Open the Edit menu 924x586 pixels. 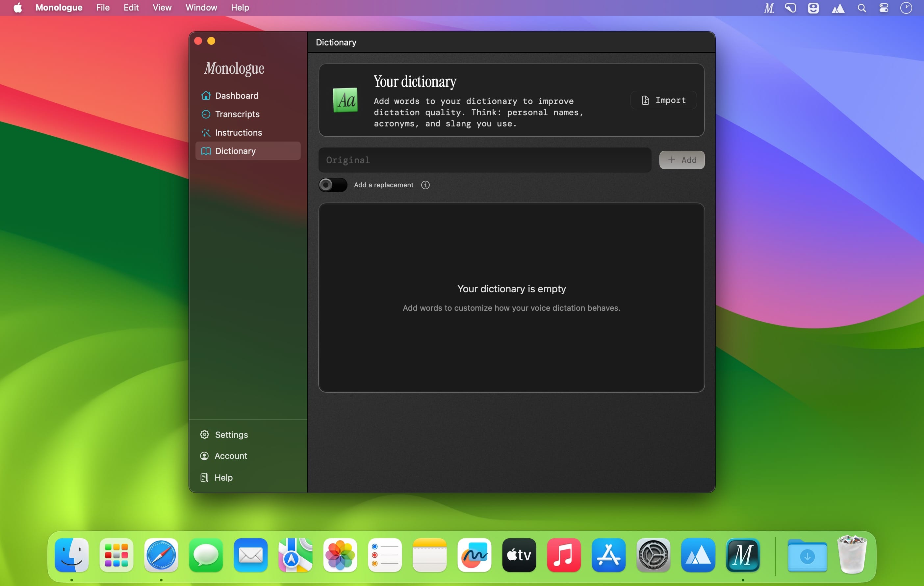coord(131,8)
